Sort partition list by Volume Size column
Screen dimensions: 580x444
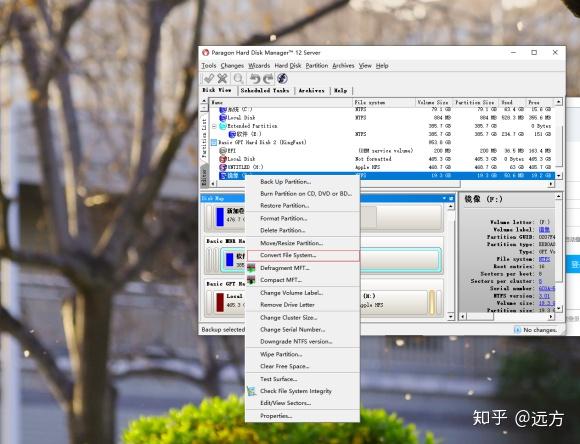pyautogui.click(x=434, y=102)
